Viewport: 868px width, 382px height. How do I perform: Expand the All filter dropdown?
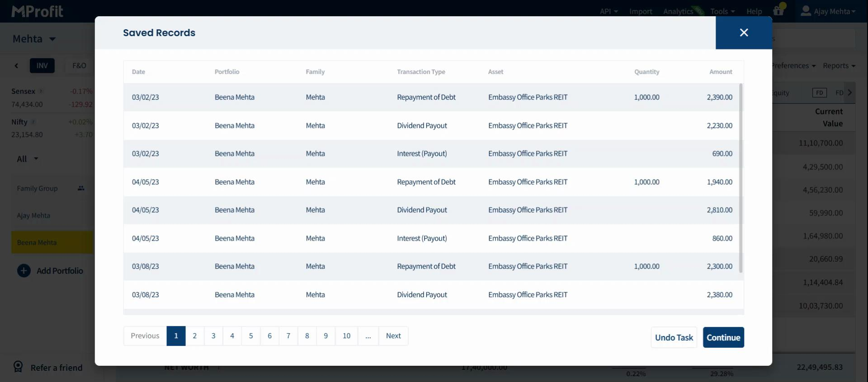[x=28, y=159]
